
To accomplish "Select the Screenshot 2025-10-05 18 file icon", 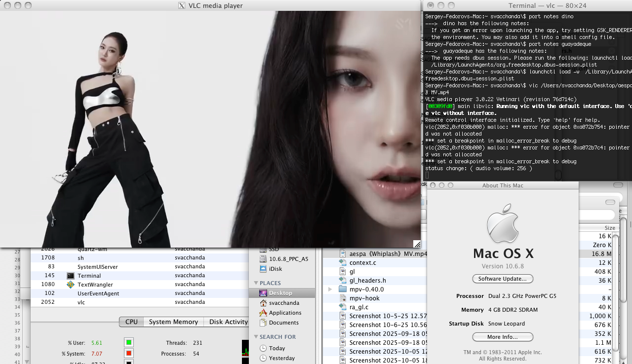I will (343, 360).
